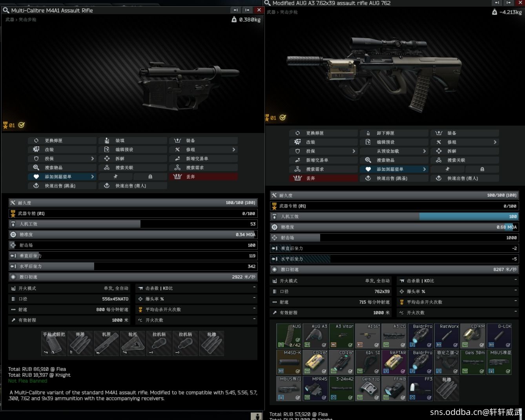Image resolution: width=525 pixels, height=420 pixels.
Task: Select the A1 16" barrel part
Action: 368,336
